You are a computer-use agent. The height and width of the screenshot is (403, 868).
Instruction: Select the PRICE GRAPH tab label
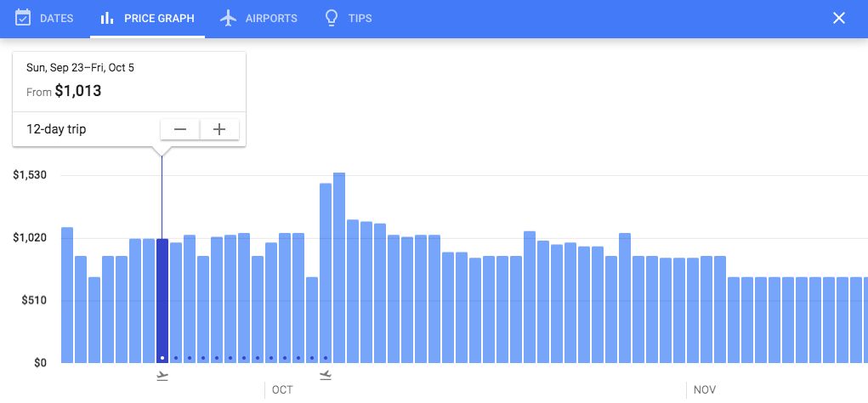pos(159,19)
